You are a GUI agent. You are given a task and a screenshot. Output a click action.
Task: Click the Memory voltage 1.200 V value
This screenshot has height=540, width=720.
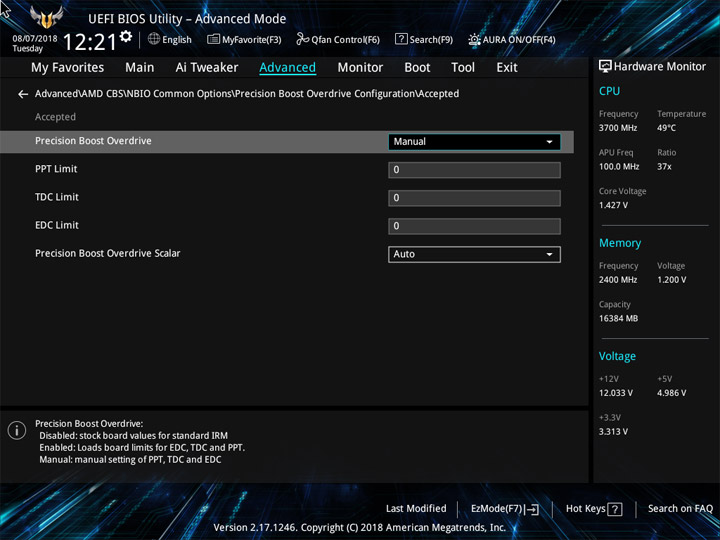[671, 280]
